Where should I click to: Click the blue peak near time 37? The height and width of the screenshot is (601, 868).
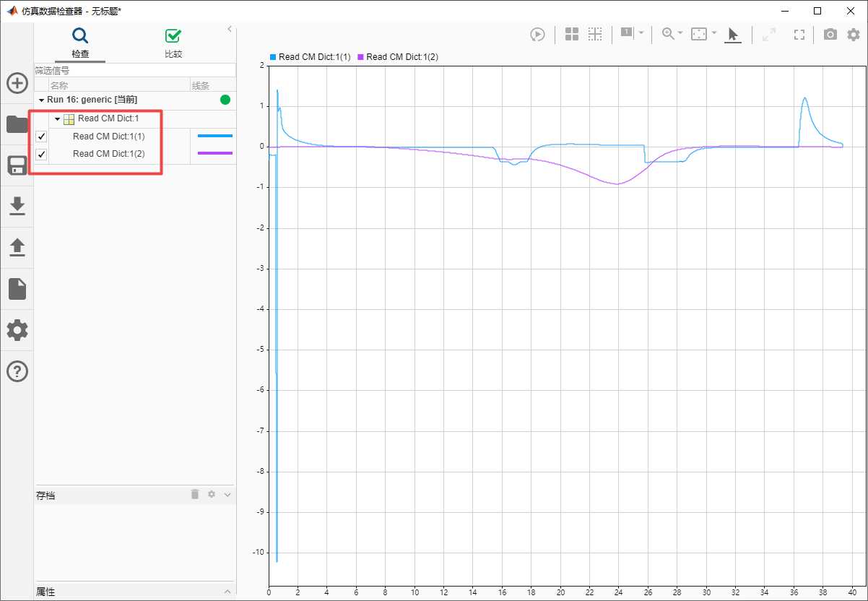(805, 98)
